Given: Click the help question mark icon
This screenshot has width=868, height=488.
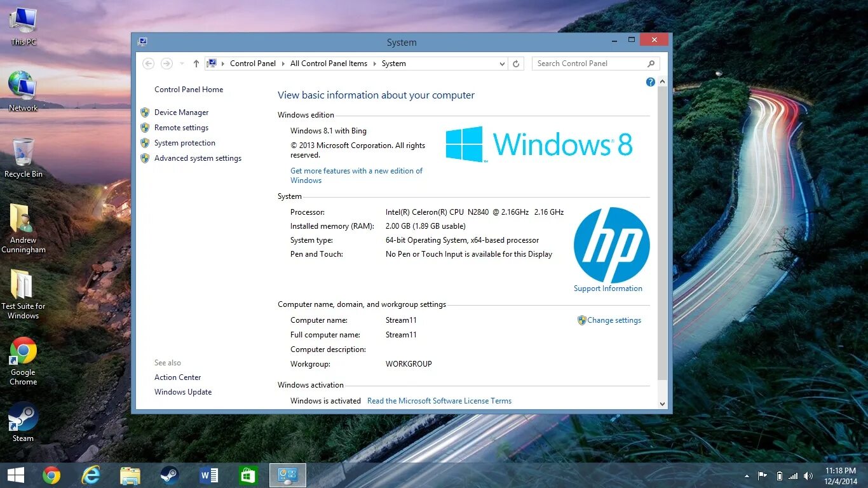Looking at the screenshot, I should click(650, 82).
